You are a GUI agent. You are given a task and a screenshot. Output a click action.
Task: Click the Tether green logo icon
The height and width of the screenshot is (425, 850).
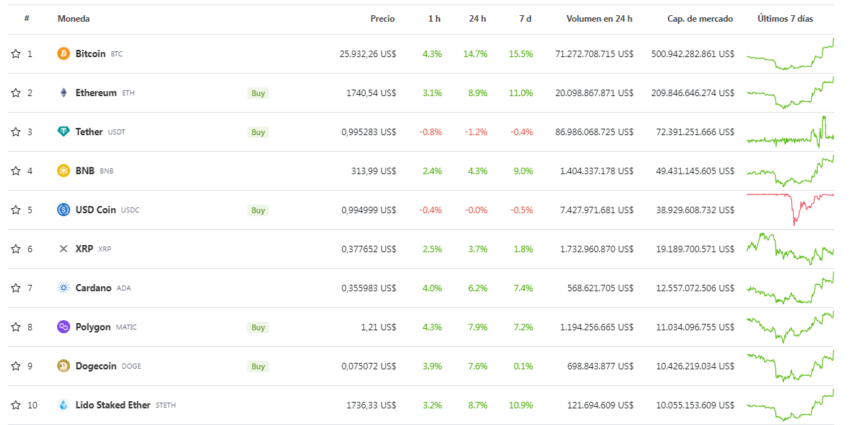coord(64,132)
